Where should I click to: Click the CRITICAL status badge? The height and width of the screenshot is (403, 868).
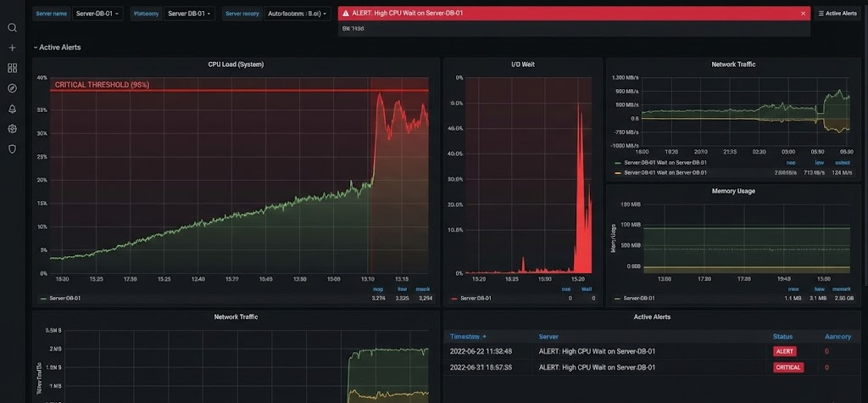787,367
